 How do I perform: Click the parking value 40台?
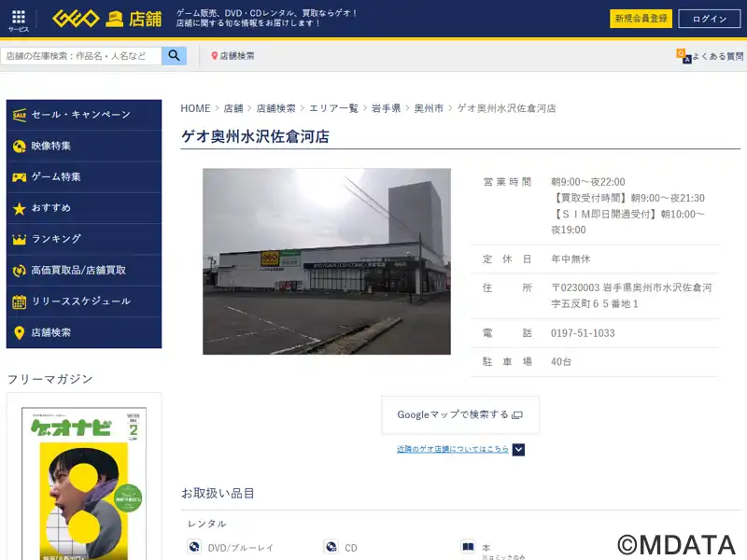(x=561, y=362)
